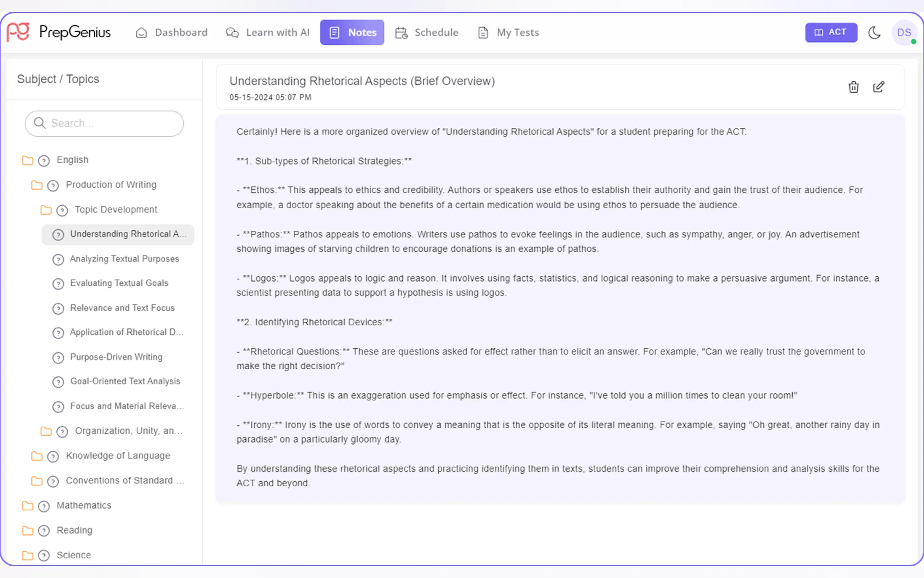Click the question icon beside English
Viewport: 924px width, 578px height.
pyautogui.click(x=44, y=161)
